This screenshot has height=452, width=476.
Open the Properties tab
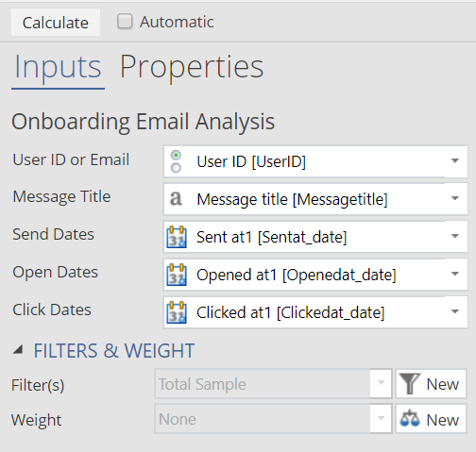[x=192, y=67]
